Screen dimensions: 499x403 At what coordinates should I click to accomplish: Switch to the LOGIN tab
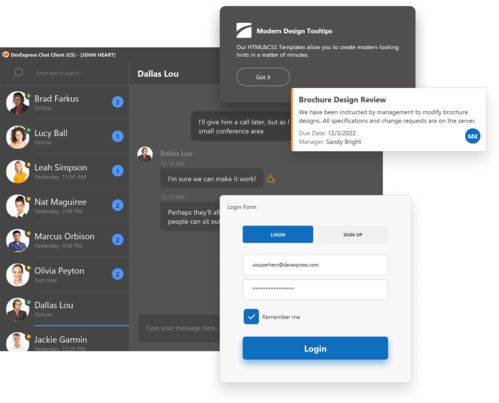278,234
